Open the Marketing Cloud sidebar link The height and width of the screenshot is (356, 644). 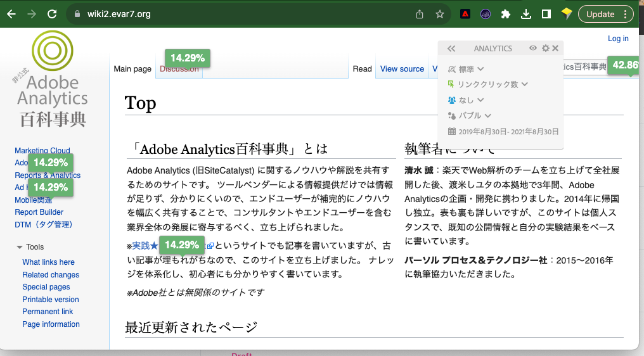tap(42, 150)
